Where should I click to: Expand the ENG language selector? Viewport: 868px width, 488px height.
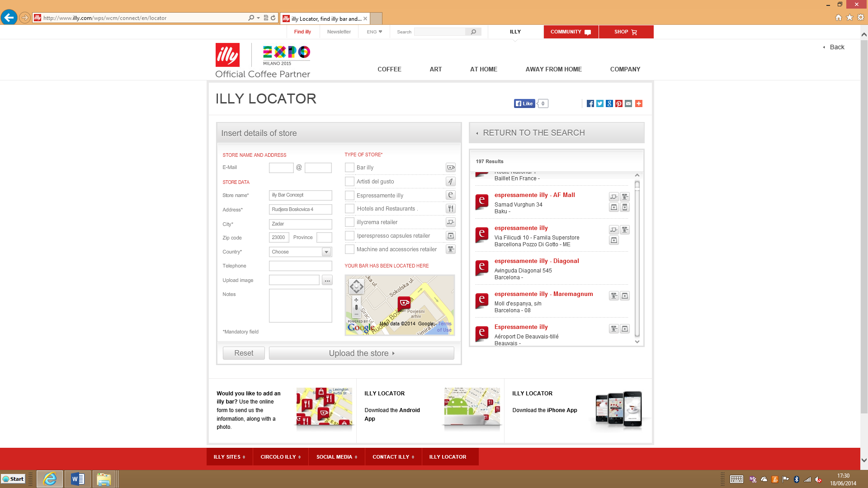coord(374,32)
